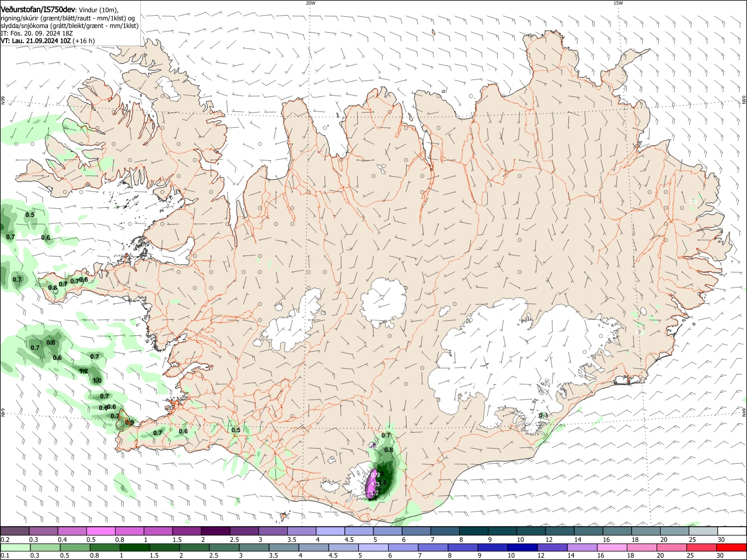Screen dimensions: 747x560
Task: Select the lilac rain swatch between 14 and 16
Action: [x=582, y=547]
